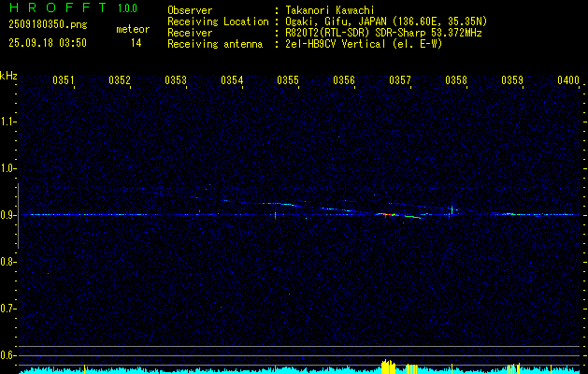Click the 0.7 kHz frequency label
The image size is (588, 374).
pos(7,309)
